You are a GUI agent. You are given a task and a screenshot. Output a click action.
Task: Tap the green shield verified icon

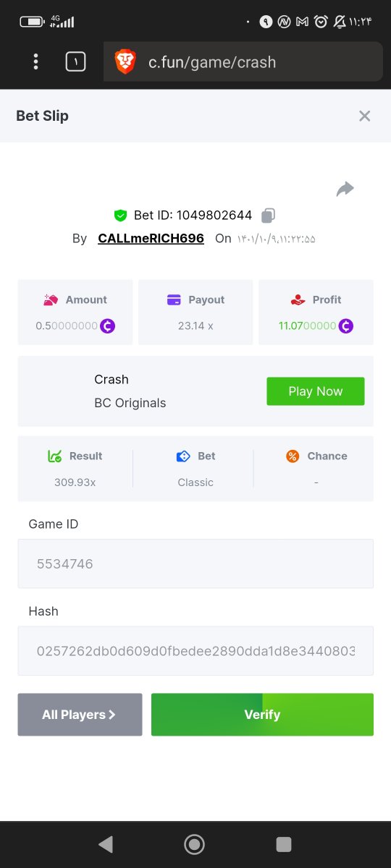click(x=120, y=216)
